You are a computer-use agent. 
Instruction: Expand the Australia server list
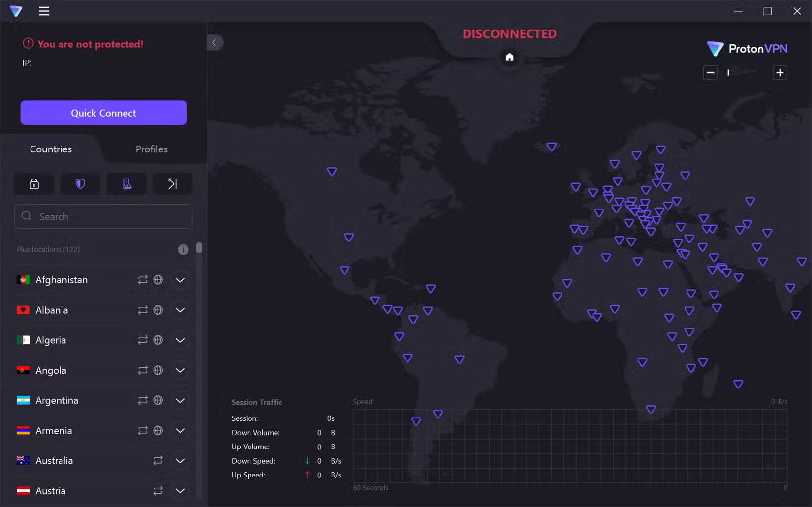tap(180, 461)
